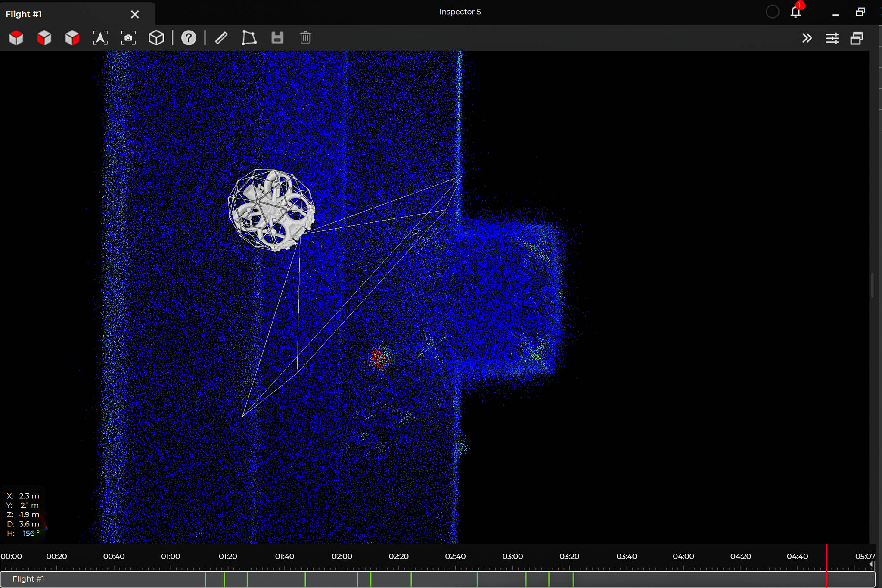Close the Flight #1 tab
Image resolution: width=882 pixels, height=588 pixels.
135,14
